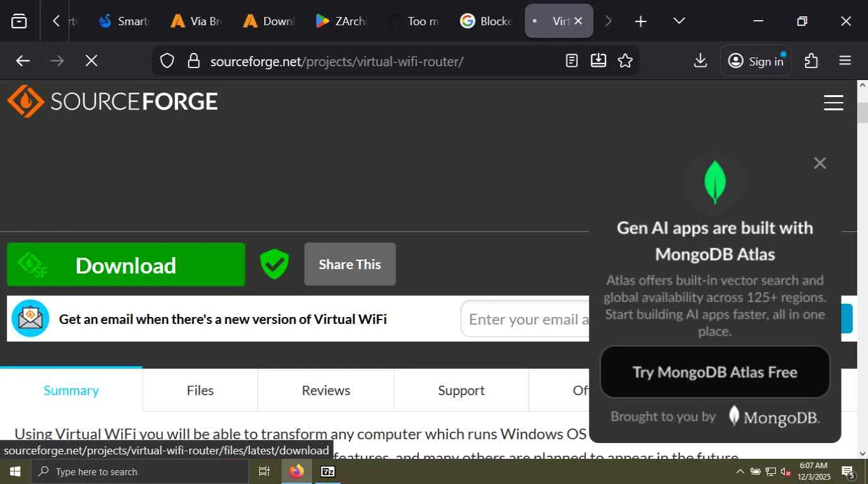Click the network tray icon
868x484 pixels.
(770, 471)
